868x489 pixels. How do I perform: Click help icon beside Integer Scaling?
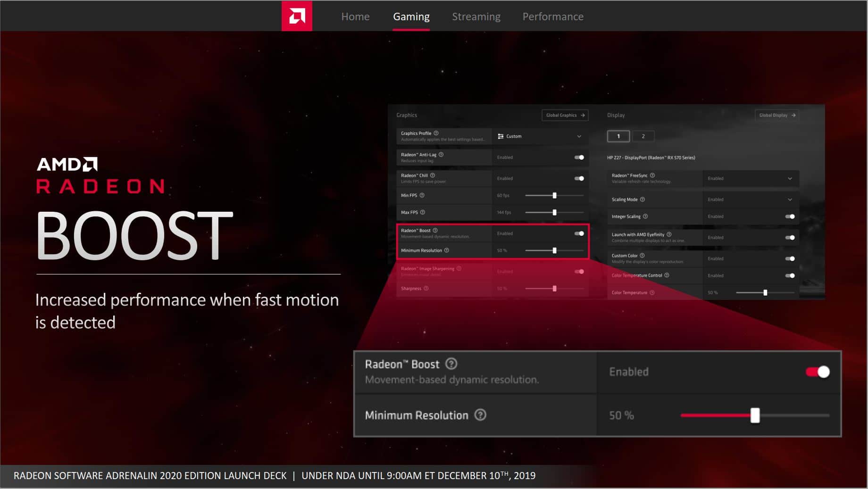[x=645, y=216]
